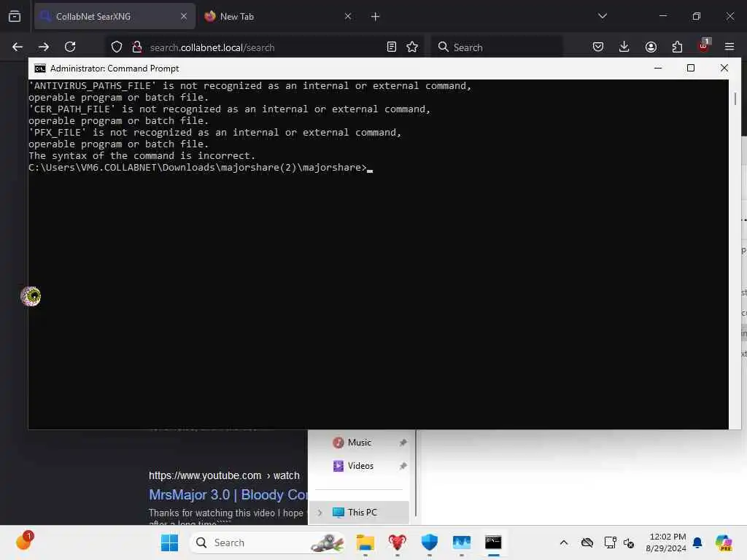Select This PC in navigation pane
The image size is (747, 560).
coord(360,513)
